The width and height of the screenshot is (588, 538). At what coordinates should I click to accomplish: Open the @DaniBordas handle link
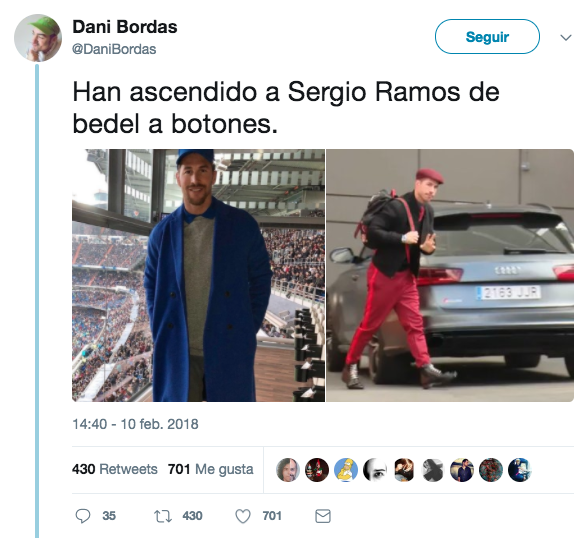(x=114, y=49)
